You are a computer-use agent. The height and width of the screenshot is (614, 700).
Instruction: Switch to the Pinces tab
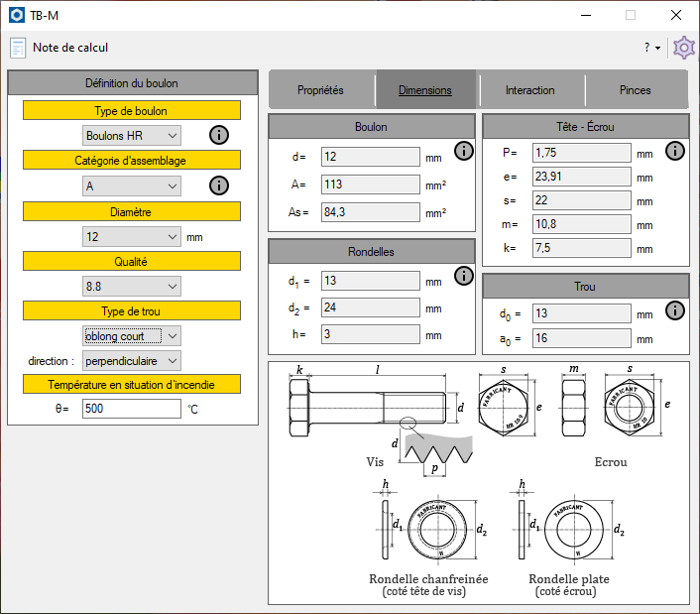[635, 90]
